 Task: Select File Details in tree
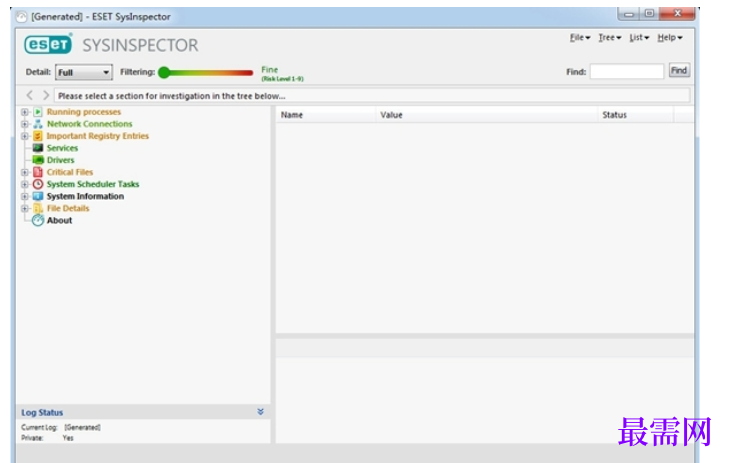pos(68,208)
